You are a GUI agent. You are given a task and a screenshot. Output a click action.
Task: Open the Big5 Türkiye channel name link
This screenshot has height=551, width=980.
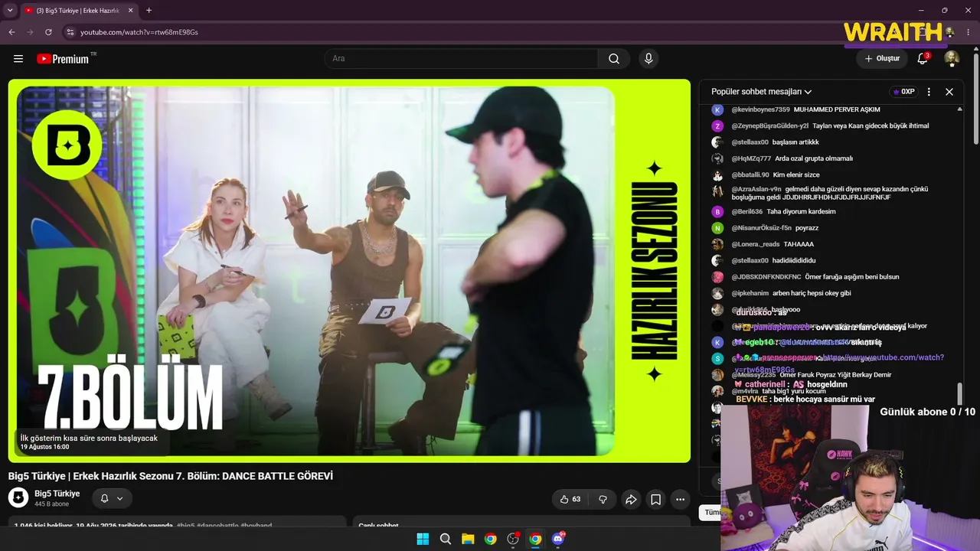coord(57,494)
